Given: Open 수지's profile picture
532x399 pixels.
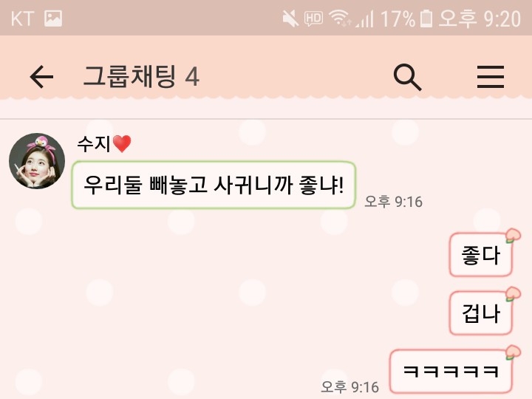Looking at the screenshot, I should click(37, 161).
